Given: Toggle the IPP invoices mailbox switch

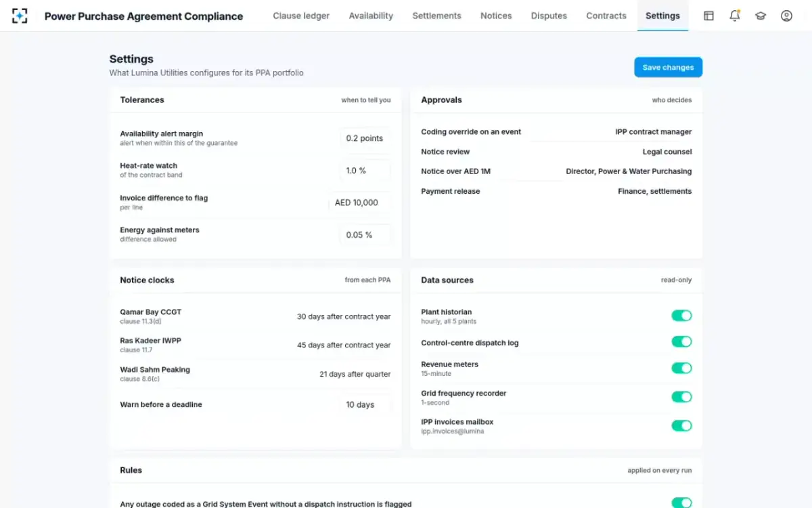Looking at the screenshot, I should tap(681, 426).
